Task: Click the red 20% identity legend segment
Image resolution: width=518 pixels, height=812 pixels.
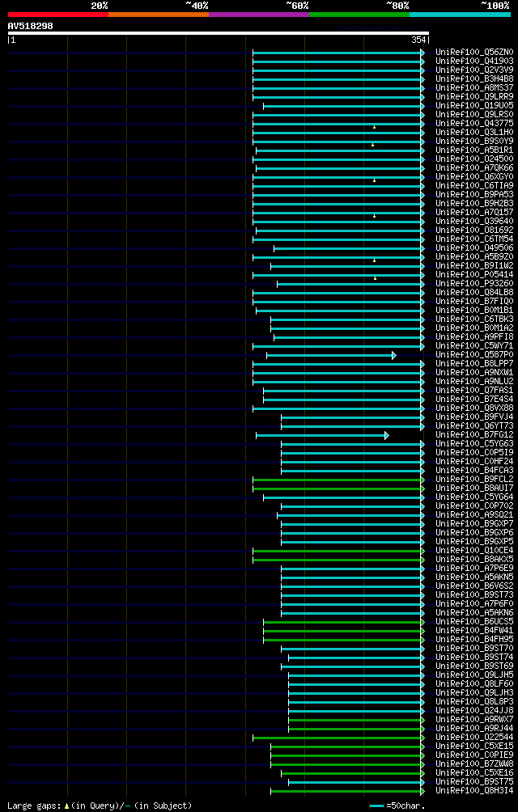Action: click(58, 15)
